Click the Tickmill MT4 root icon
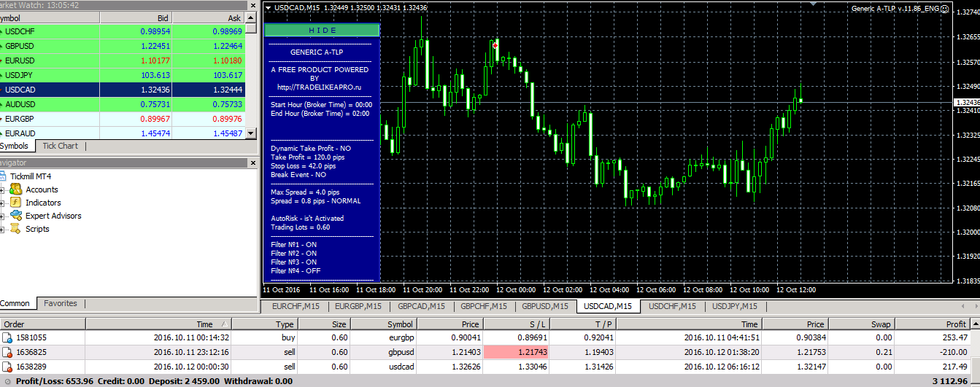The height and width of the screenshot is (387, 980). 3,176
